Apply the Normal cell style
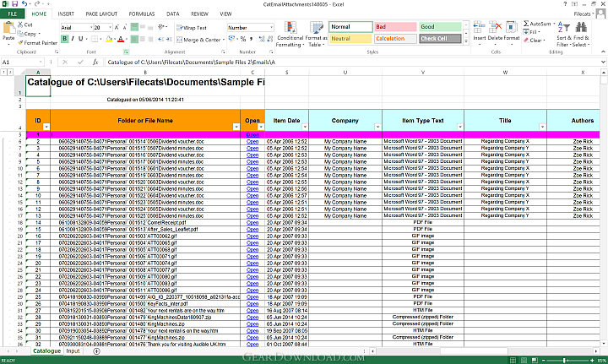608x364 pixels. coord(350,27)
